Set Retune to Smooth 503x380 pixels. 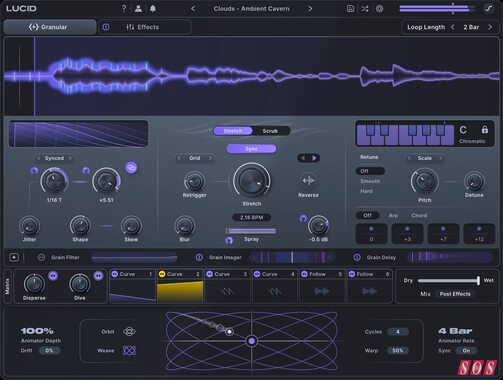[370, 181]
